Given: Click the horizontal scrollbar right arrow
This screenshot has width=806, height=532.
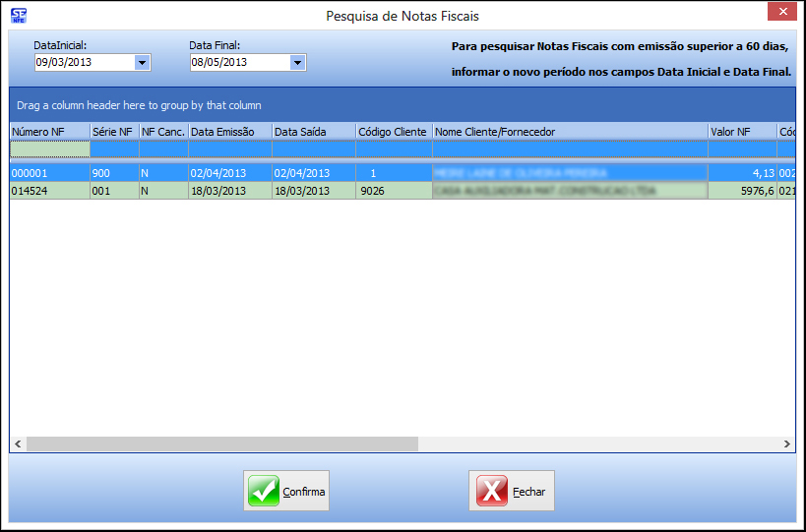Looking at the screenshot, I should [x=787, y=444].
